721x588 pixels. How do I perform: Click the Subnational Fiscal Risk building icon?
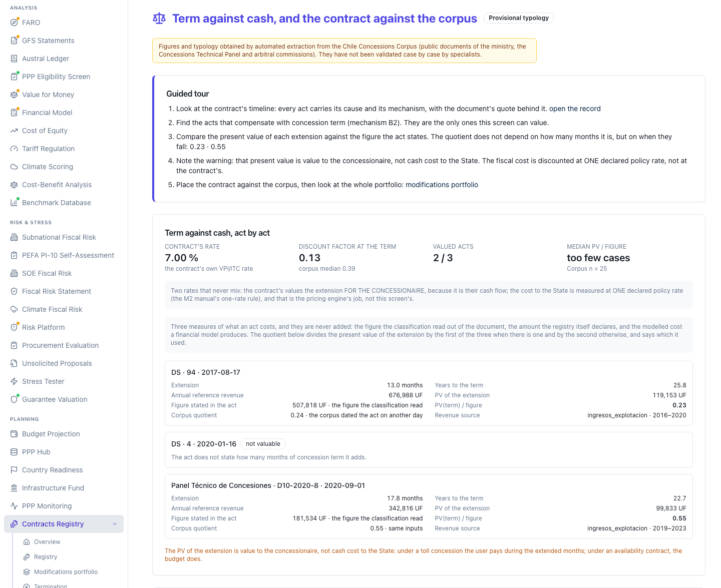click(x=14, y=237)
